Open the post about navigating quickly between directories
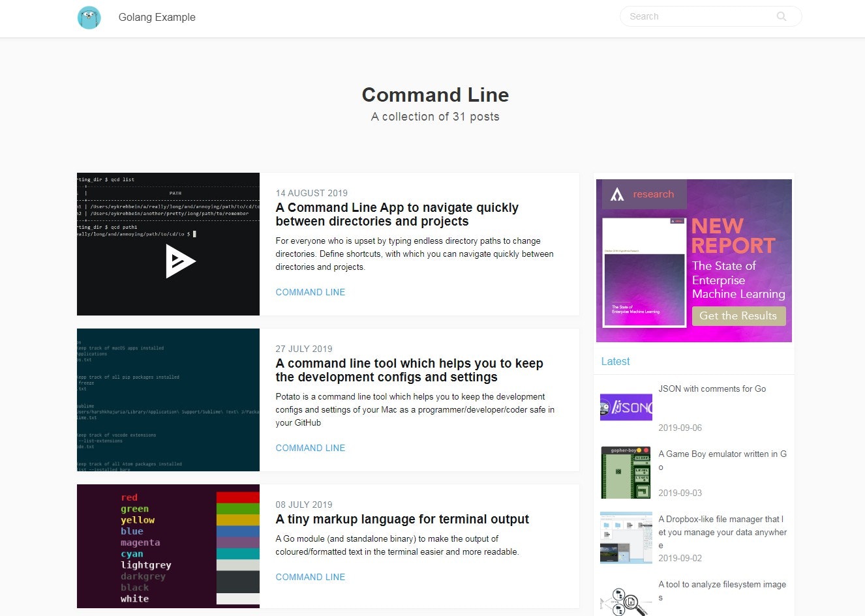865x616 pixels. pos(397,214)
